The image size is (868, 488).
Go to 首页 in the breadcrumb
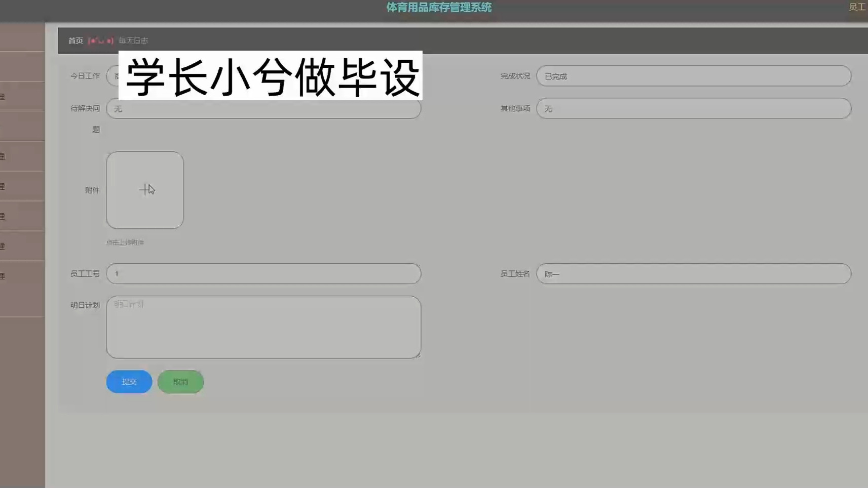pos(76,40)
